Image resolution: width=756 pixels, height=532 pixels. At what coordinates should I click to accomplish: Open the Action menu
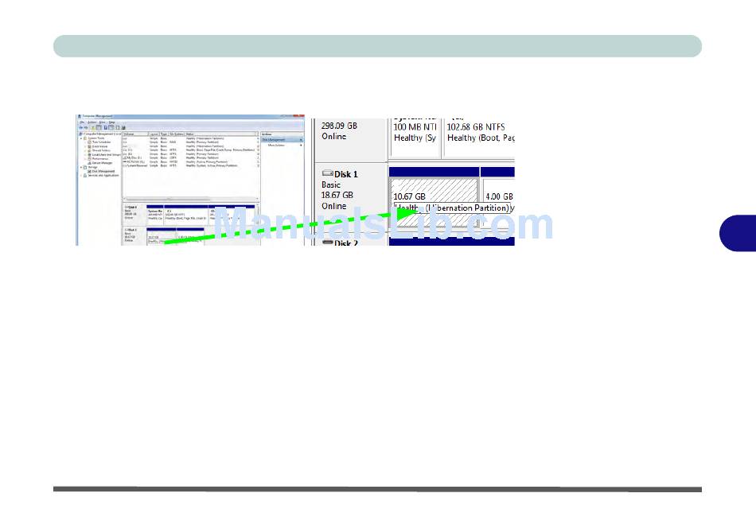(x=92, y=122)
